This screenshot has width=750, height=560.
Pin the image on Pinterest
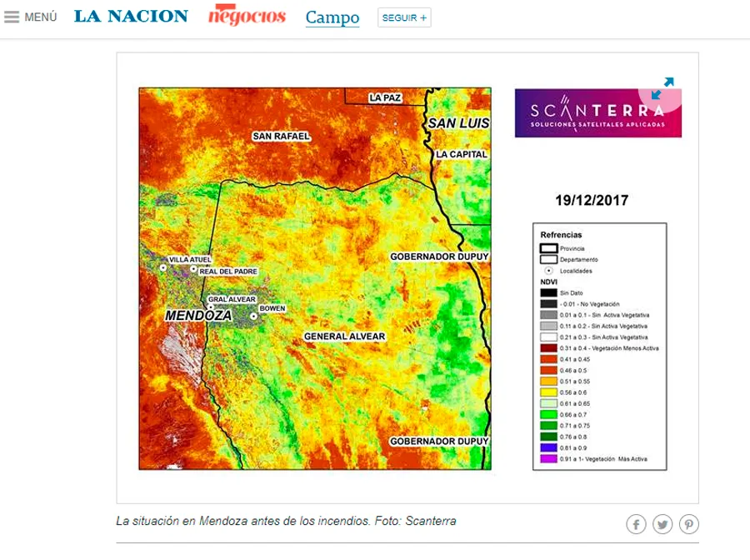click(x=689, y=524)
